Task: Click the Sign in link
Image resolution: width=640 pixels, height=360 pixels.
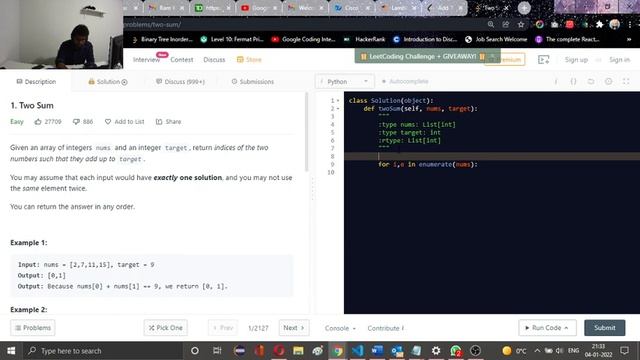Action: [x=619, y=60]
